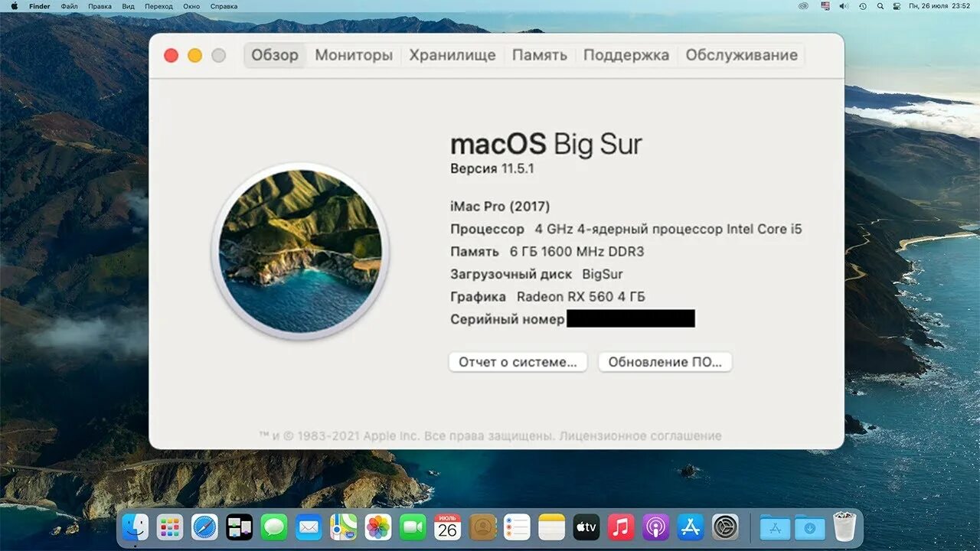Open the Вид menu
980x551 pixels.
pos(129,6)
